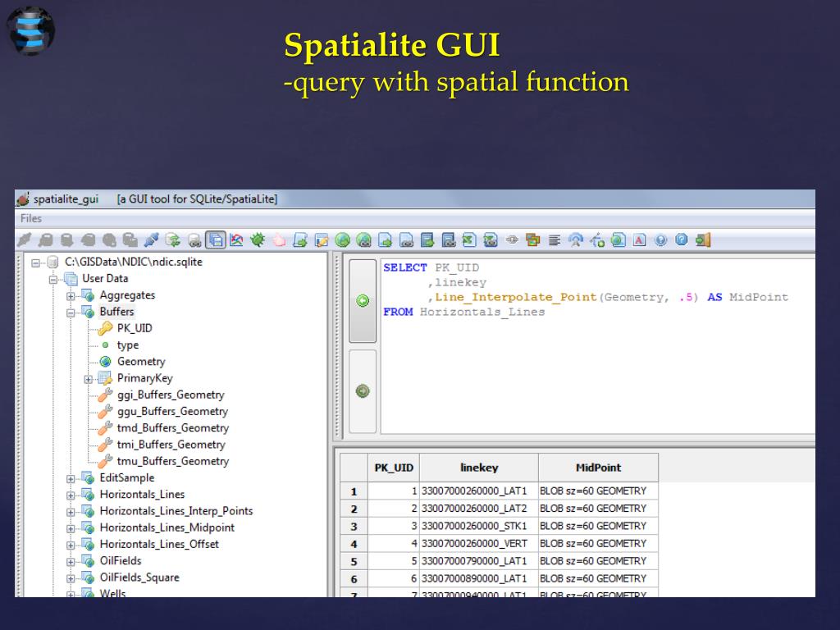Click the spreadsheet X with drive icon
This screenshot has height=630, width=840.
tap(491, 240)
